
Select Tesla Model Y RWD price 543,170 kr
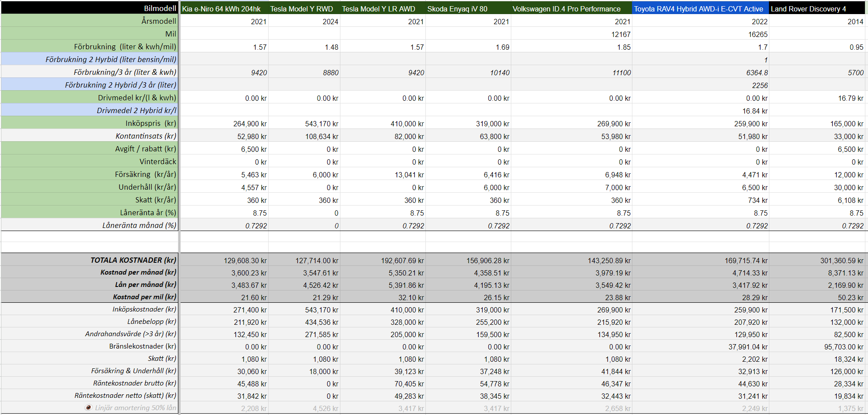(321, 124)
